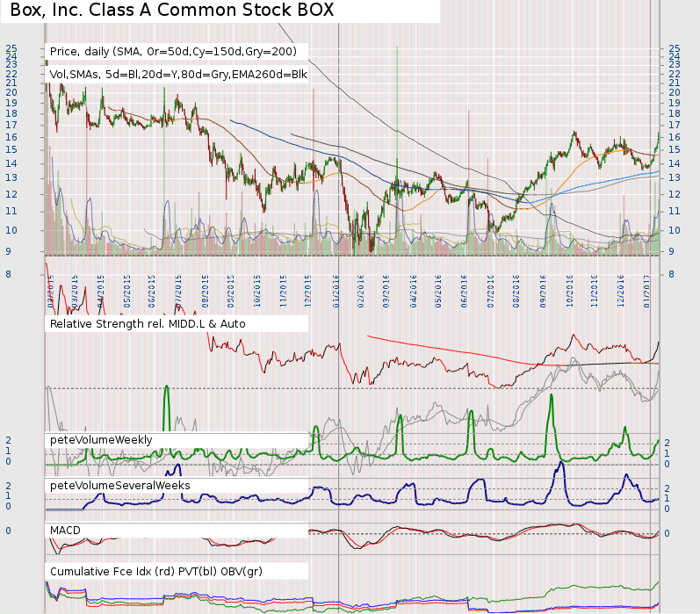Select the 10/2016 date label on time axis
This screenshot has width=700, height=614.
569,291
